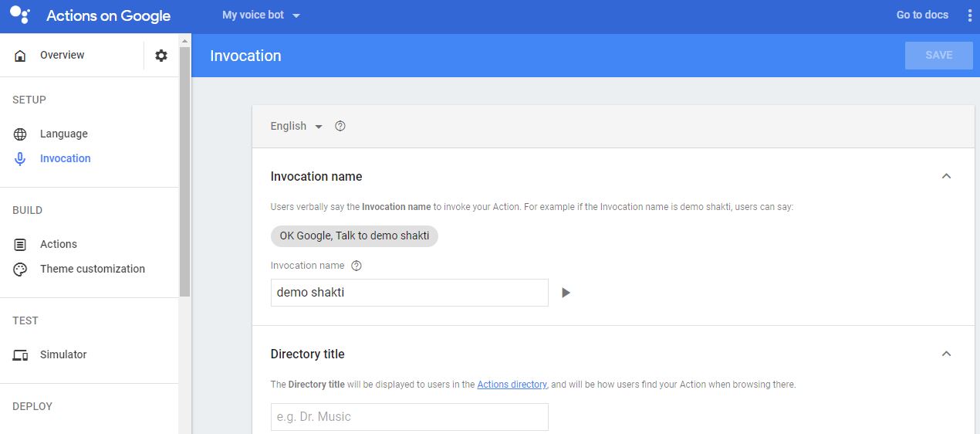Image resolution: width=980 pixels, height=434 pixels.
Task: Click the Google Assistant logo icon
Action: (20, 15)
